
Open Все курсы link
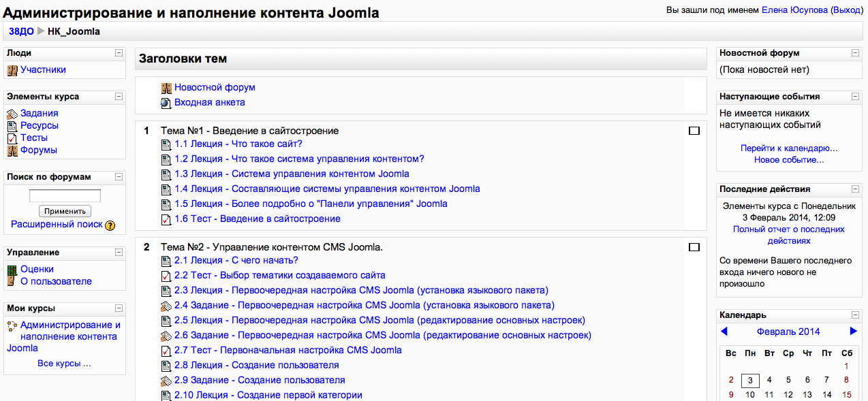pyautogui.click(x=64, y=364)
